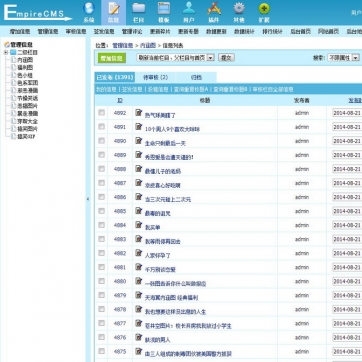Open article title in row ID 4891
Image resolution: width=362 pixels, height=362 pixels.
172,129
